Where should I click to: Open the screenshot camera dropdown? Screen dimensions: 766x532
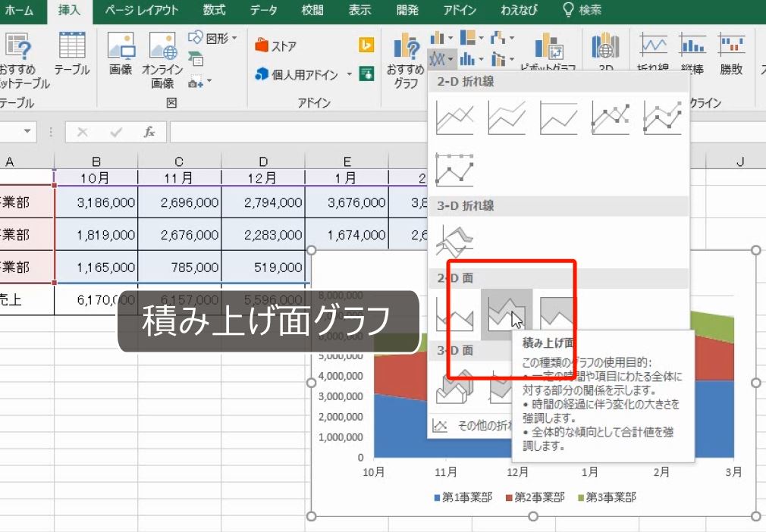[199, 82]
